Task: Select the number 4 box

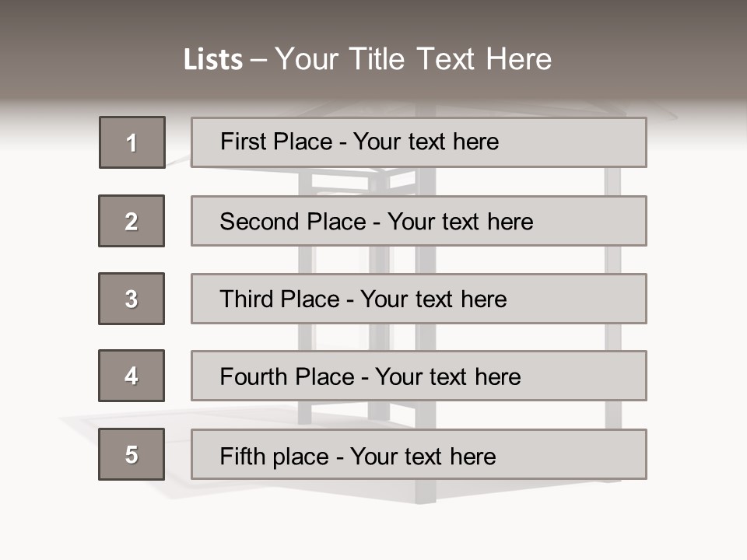Action: click(x=132, y=376)
